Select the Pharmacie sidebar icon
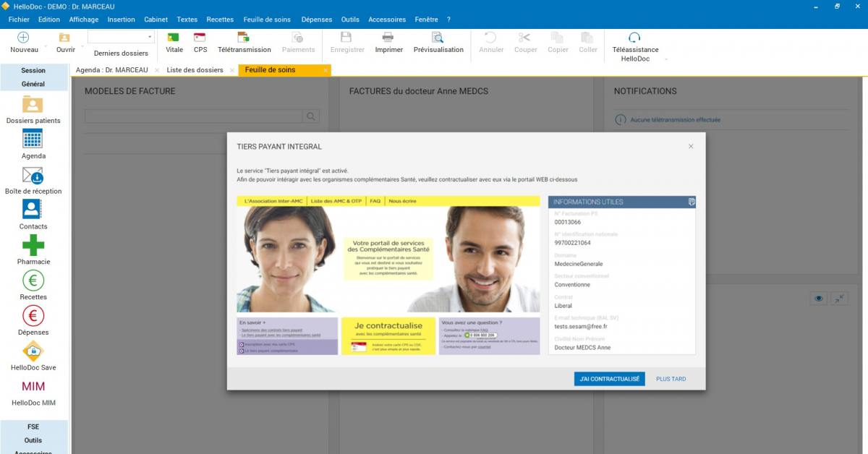 33,248
